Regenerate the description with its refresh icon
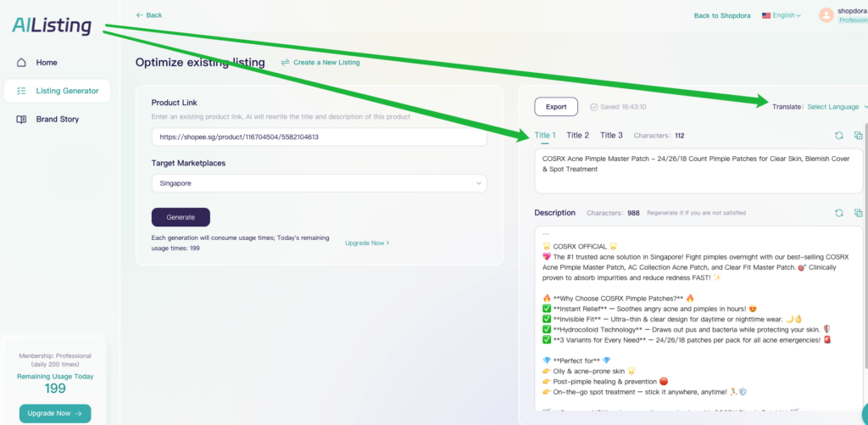 coord(838,213)
